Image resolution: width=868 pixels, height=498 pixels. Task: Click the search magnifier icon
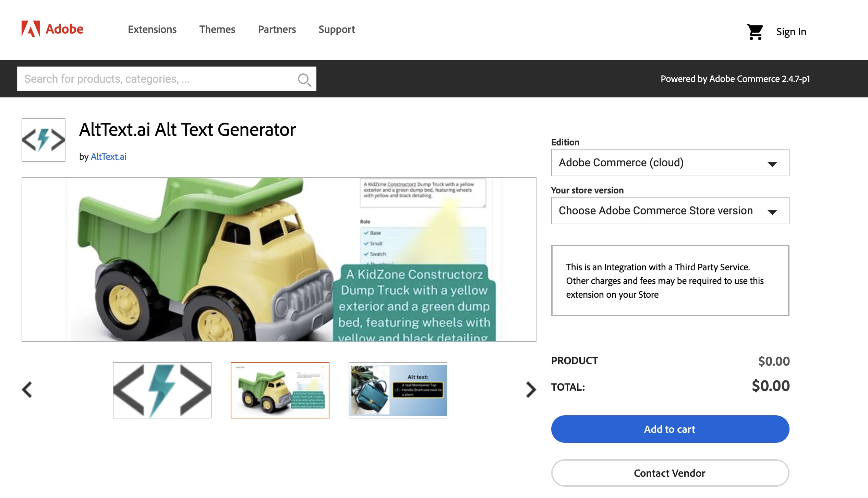(304, 80)
